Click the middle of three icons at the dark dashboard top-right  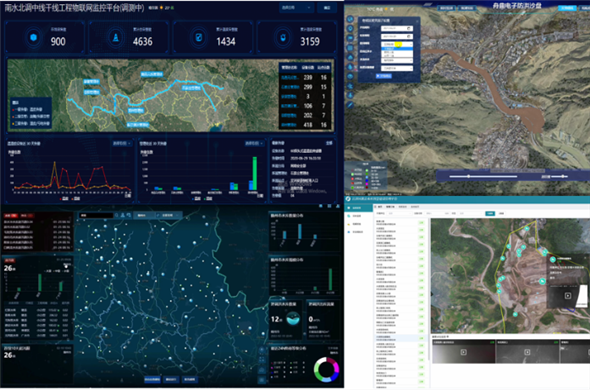pos(329,206)
